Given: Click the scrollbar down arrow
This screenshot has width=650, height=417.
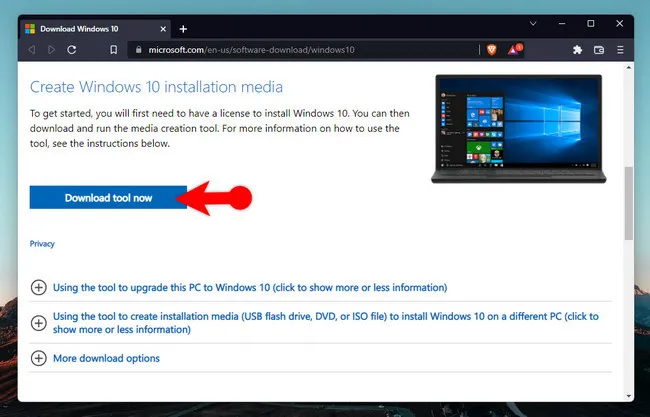Looking at the screenshot, I should pos(629,396).
